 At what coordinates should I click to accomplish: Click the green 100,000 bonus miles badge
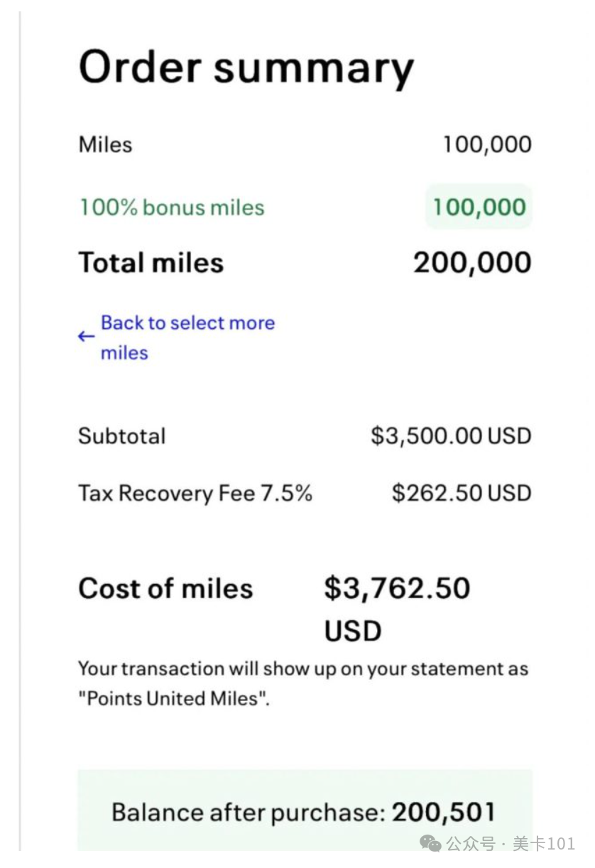479,207
